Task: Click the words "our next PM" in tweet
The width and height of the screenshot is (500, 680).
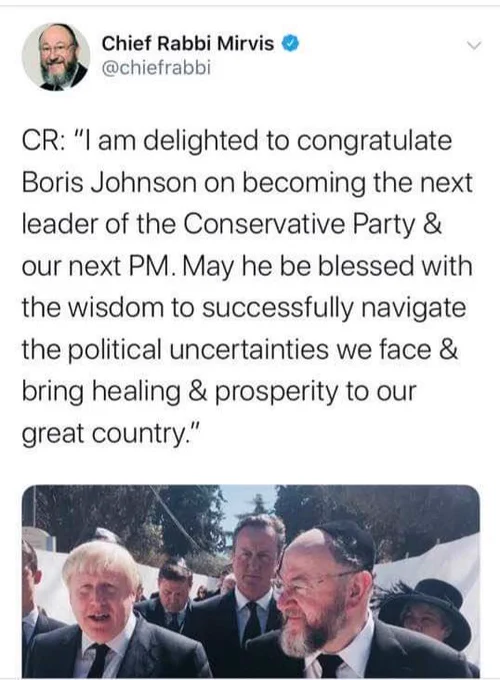Action: click(95, 266)
